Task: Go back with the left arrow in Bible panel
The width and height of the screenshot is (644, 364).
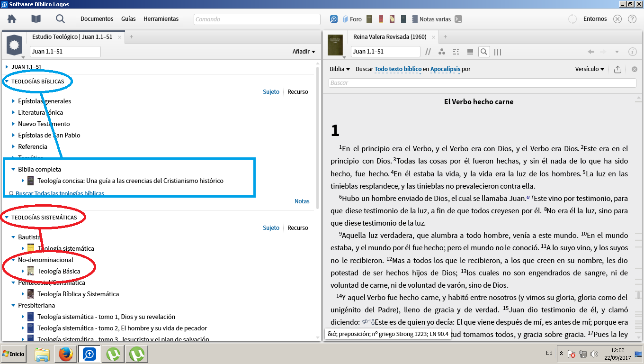Action: [590, 52]
